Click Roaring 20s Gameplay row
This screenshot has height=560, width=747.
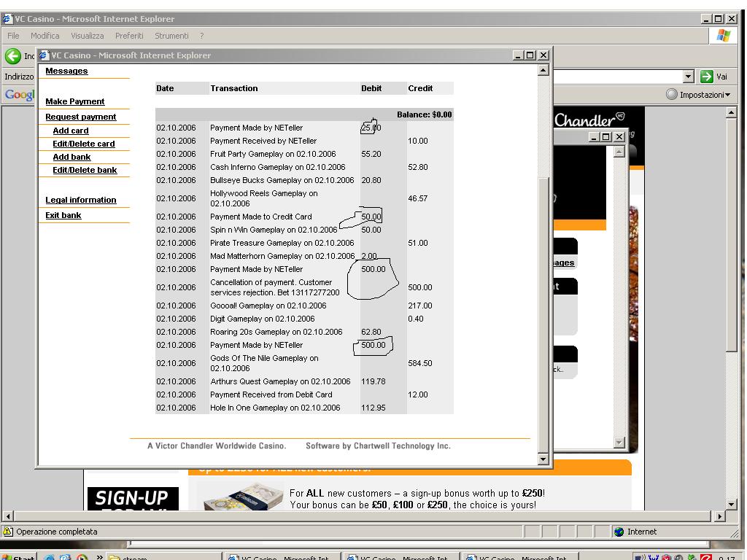[304, 332]
